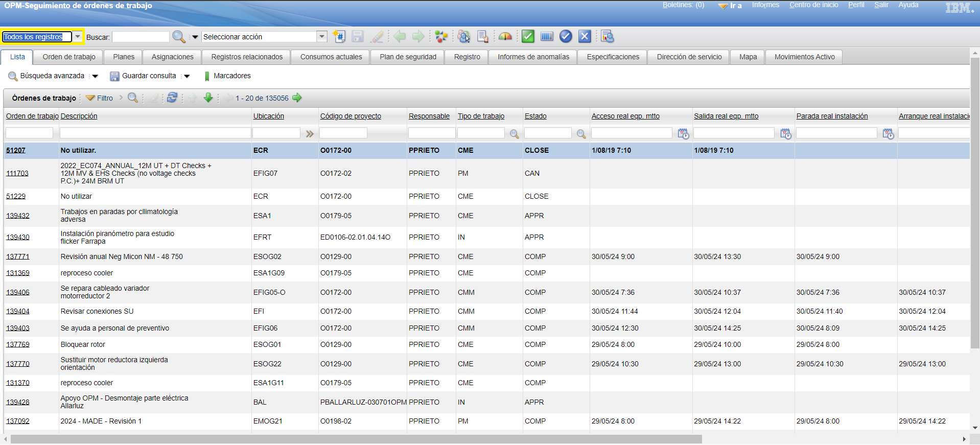Expand Guardar consulta dropdown arrow
Viewport: 980px width, 445px height.
coord(187,76)
